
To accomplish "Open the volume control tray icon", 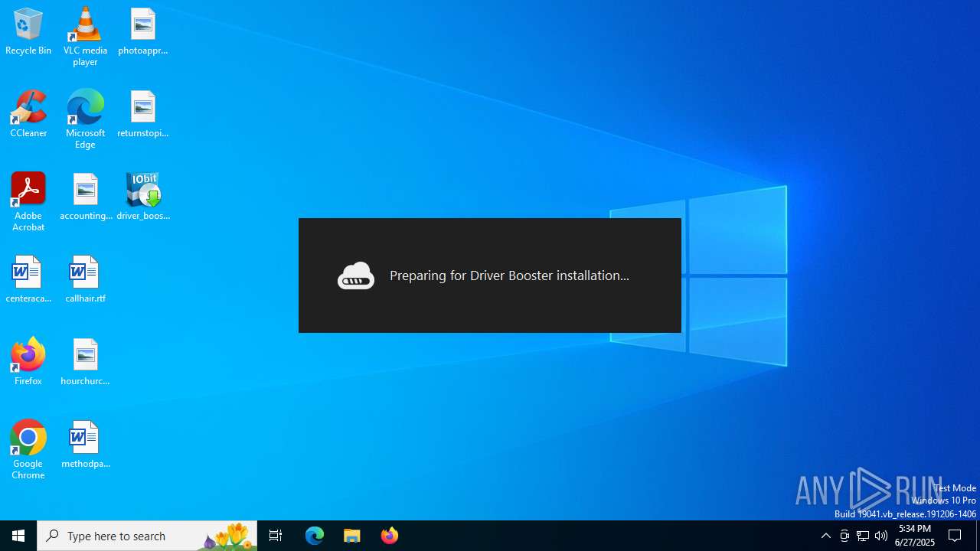I will click(881, 536).
